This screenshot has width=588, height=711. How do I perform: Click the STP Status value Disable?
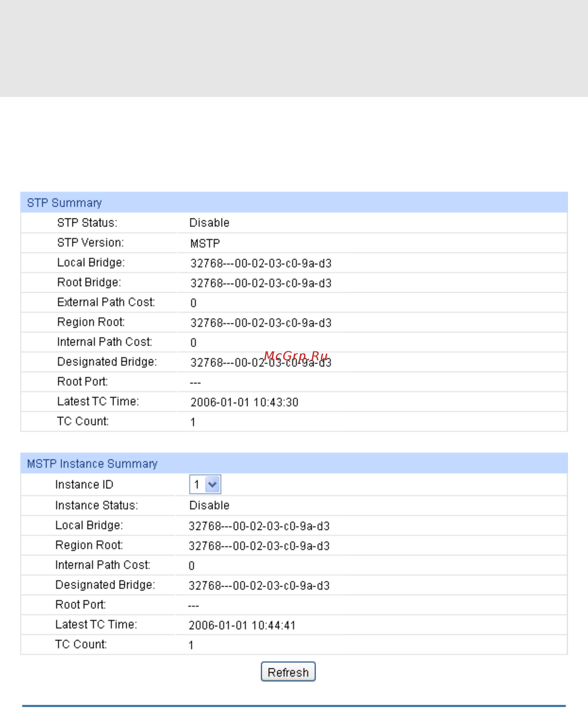tap(209, 223)
